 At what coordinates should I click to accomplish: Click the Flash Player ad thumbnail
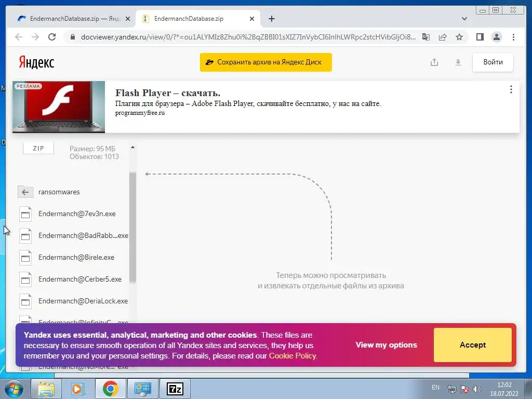(59, 107)
